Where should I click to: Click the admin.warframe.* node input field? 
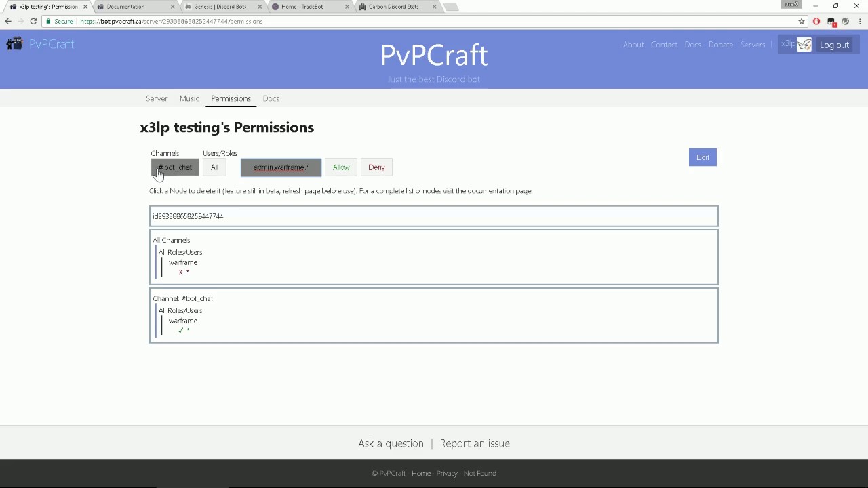281,167
